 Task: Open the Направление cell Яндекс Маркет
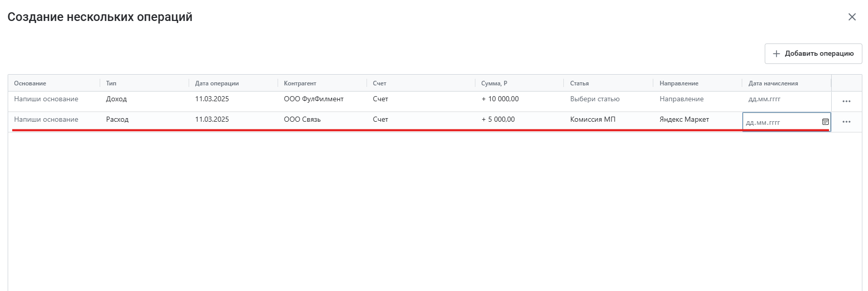coord(697,122)
